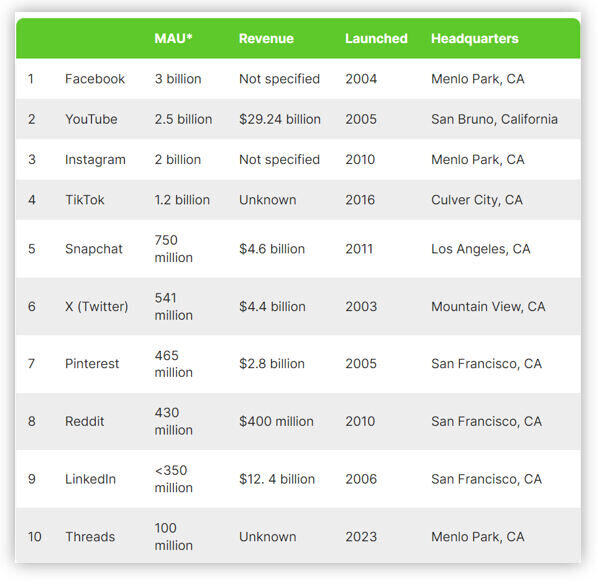Select the Pinterest platform name
This screenshot has height=585, width=598.
92,364
